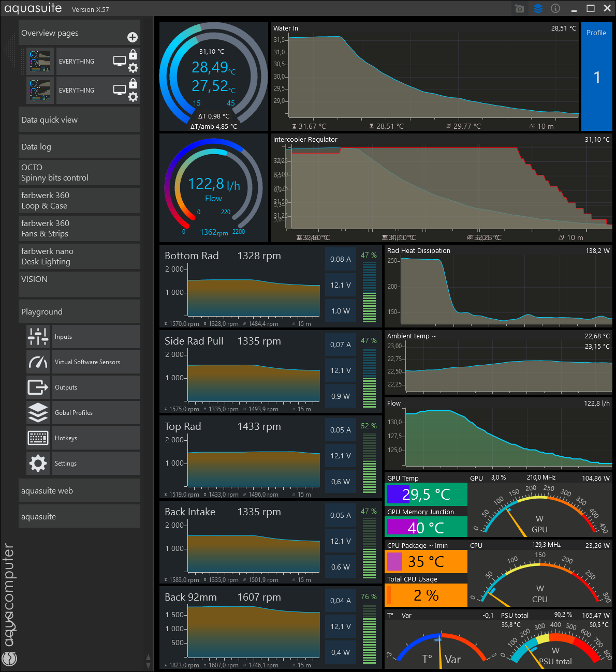The image size is (616, 672).
Task: Click Top Rad 52 % power bar
Action: pos(369,463)
